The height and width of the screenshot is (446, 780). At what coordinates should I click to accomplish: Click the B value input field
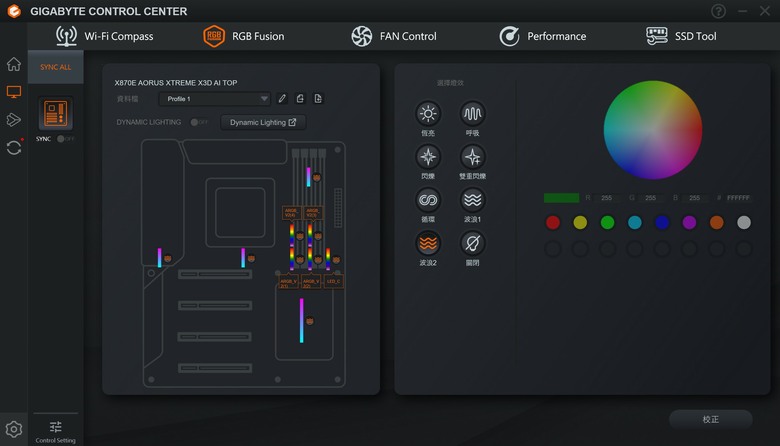pos(694,198)
